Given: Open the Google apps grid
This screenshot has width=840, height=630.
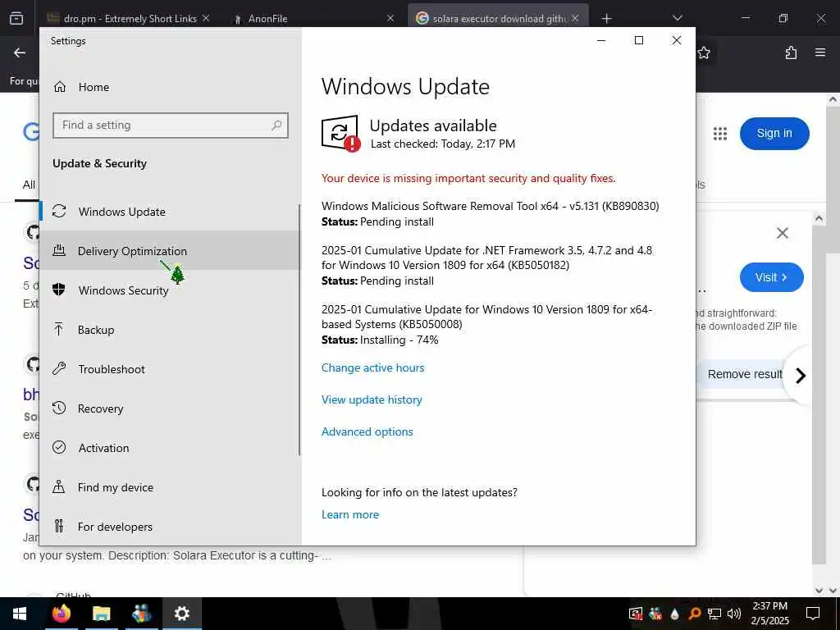Looking at the screenshot, I should point(720,134).
